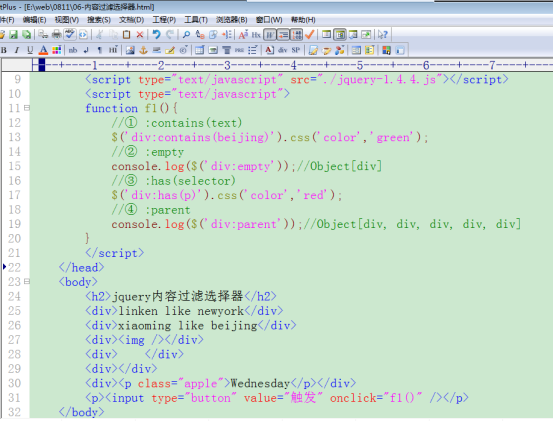Click the Italic I icon
Image resolution: width=554 pixels, height=421 pixels.
[x=17, y=50]
